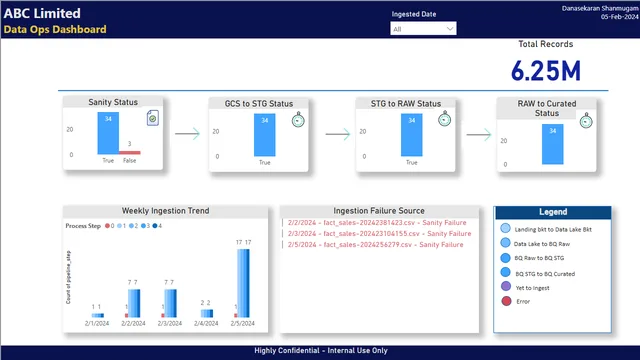
Task: Open the Ingested Date dropdown
Action: point(423,29)
